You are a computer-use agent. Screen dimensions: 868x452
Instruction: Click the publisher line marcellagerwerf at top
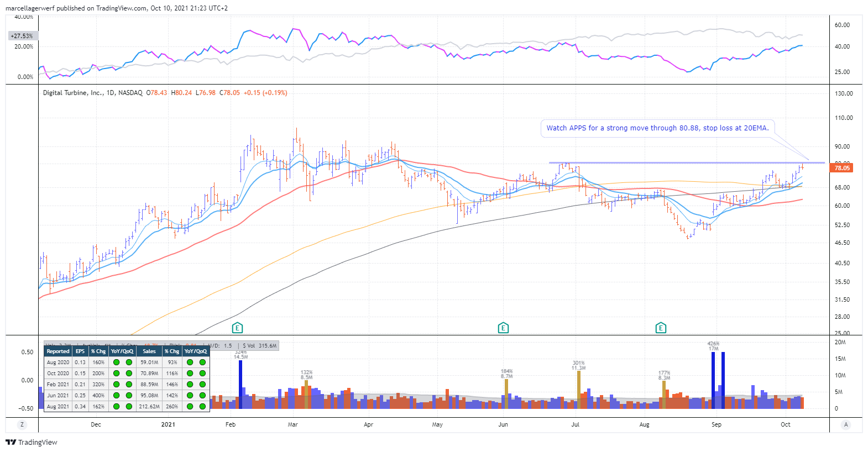(116, 8)
